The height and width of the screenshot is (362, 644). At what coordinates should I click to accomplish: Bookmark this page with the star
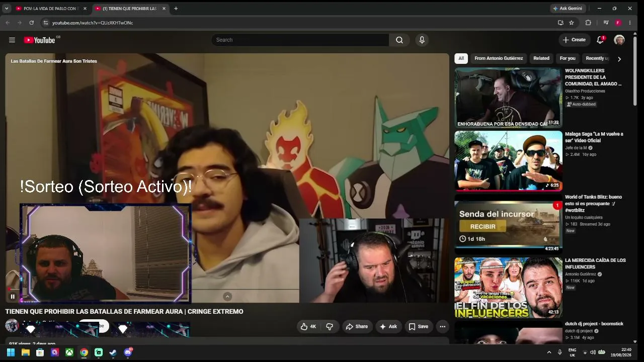point(572,23)
